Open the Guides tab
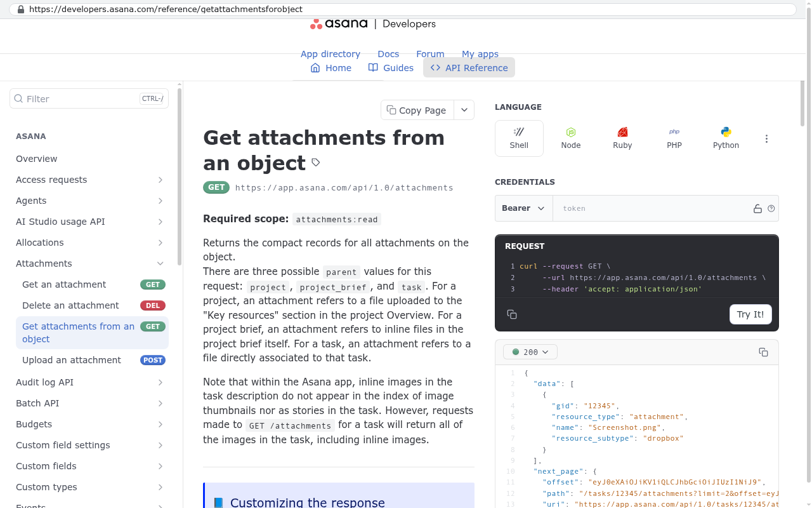The width and height of the screenshot is (812, 508). point(391,67)
